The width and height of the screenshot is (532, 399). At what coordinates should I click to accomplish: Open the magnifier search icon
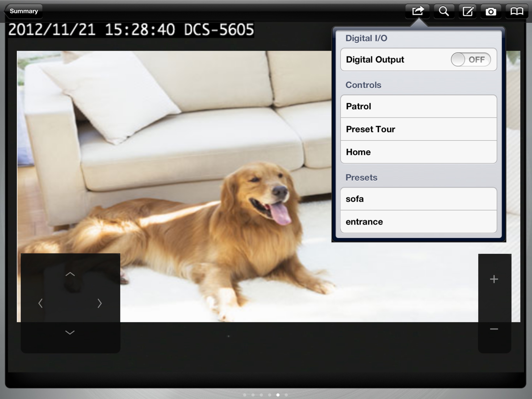pyautogui.click(x=444, y=11)
